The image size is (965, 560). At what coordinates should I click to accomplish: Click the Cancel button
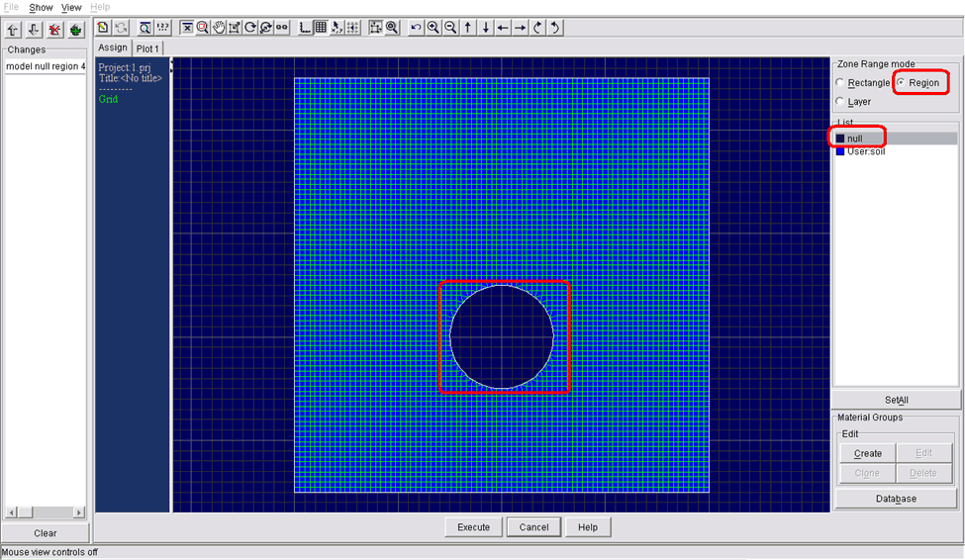pyautogui.click(x=533, y=527)
